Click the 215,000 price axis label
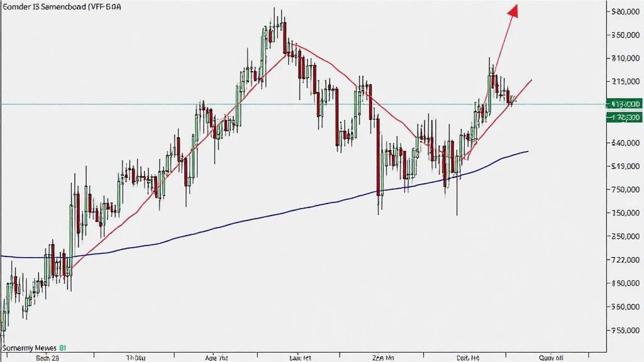 click(626, 82)
